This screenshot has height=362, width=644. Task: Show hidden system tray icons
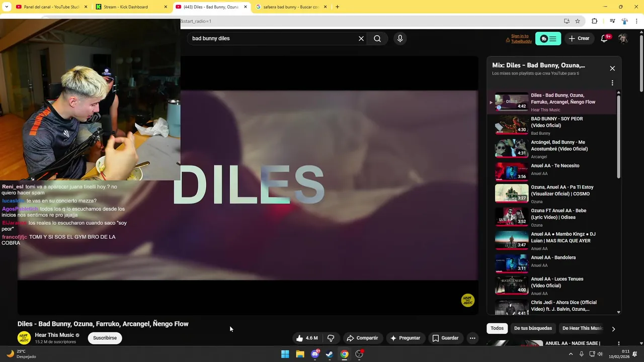click(x=571, y=354)
